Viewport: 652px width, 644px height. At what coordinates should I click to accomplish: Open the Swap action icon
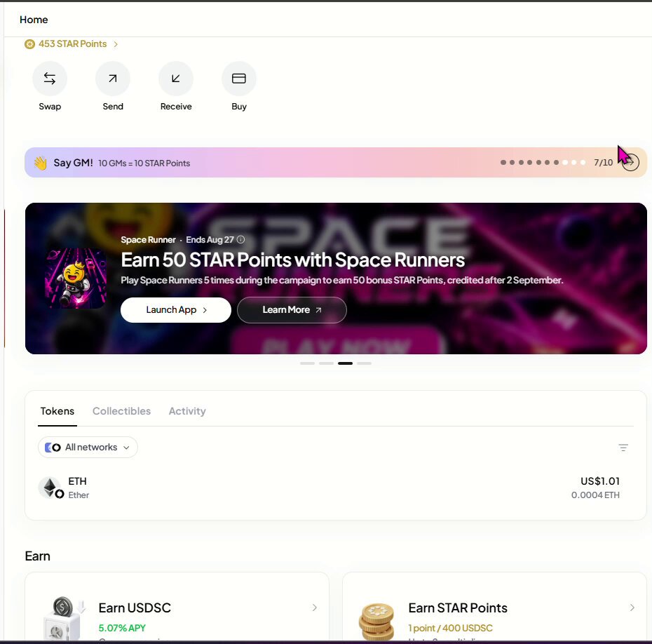click(50, 79)
